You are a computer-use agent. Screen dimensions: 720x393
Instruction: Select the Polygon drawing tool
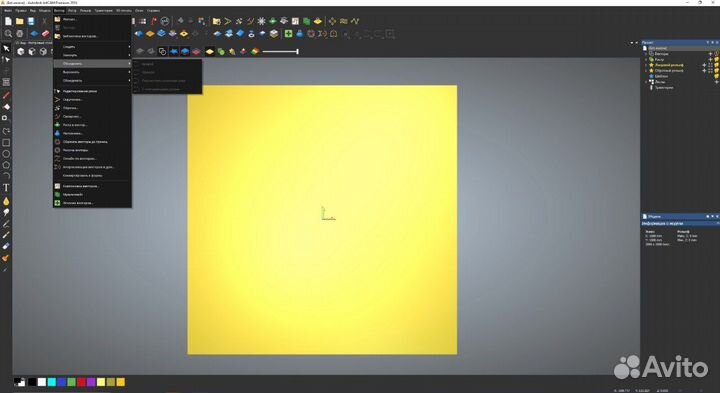(6, 165)
